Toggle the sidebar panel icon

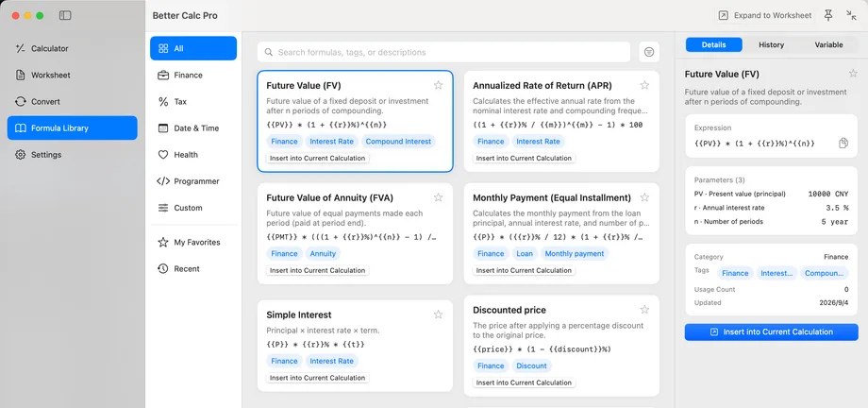click(x=65, y=15)
